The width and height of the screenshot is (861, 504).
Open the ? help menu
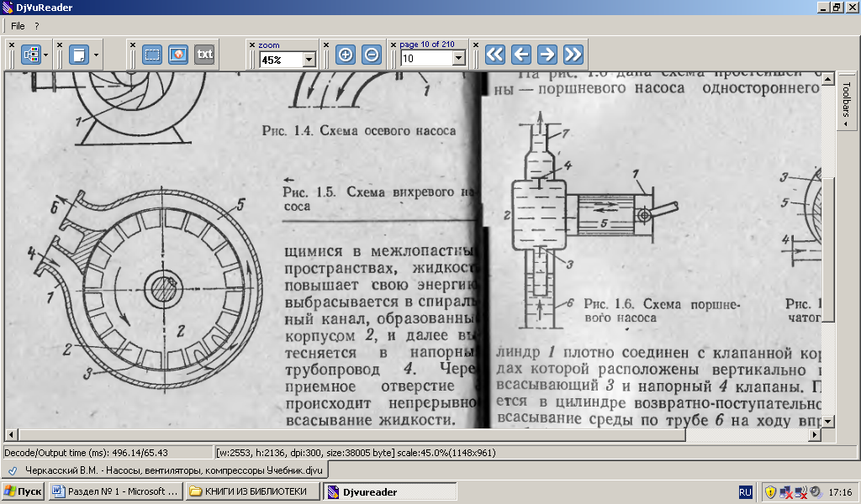[37, 26]
